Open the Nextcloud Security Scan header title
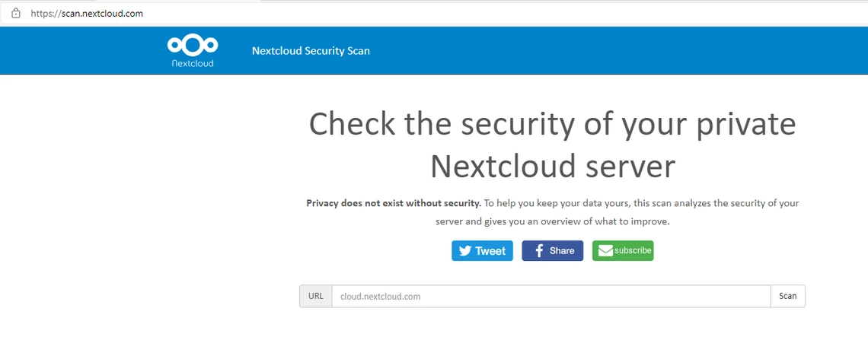The height and width of the screenshot is (337, 868). point(311,51)
